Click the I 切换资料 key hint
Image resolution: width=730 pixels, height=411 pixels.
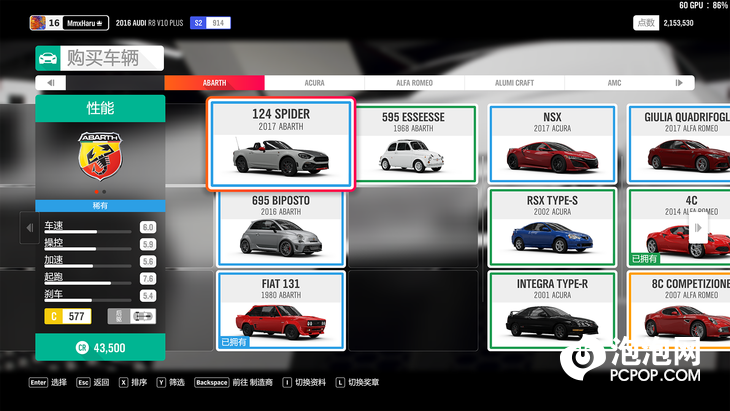coord(304,383)
